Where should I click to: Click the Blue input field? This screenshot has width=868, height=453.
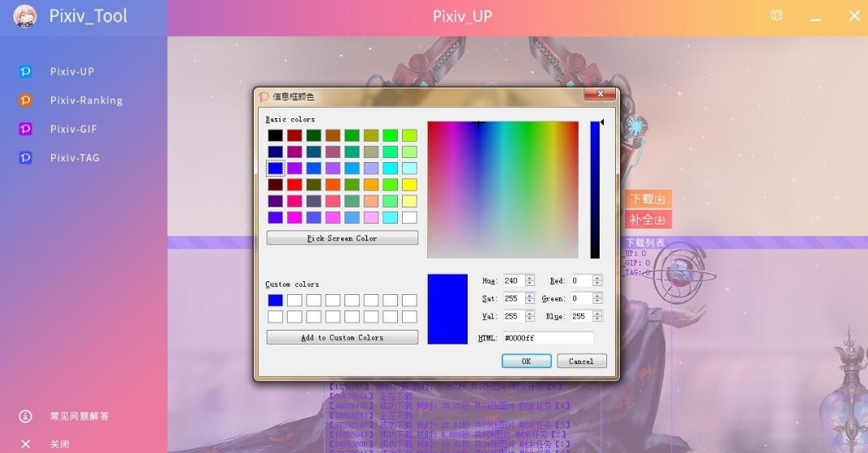581,316
